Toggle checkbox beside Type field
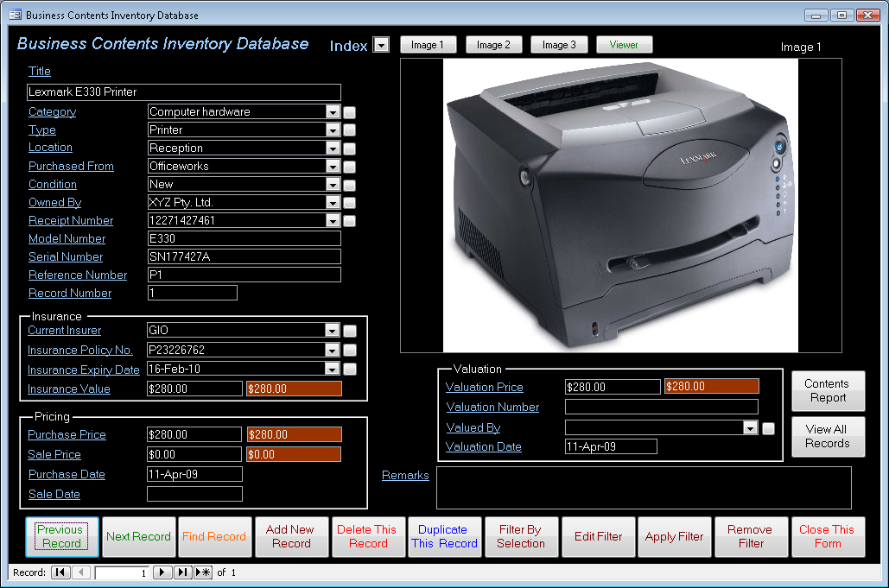Image resolution: width=889 pixels, height=588 pixels. pyautogui.click(x=350, y=130)
